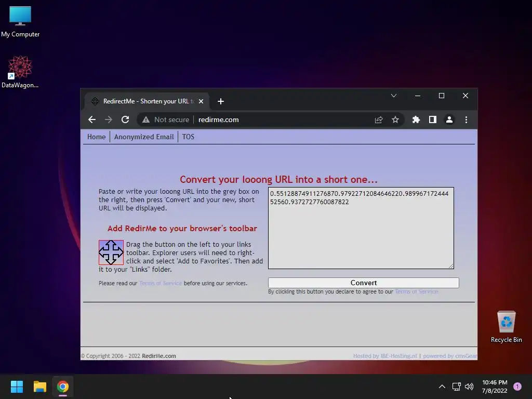The width and height of the screenshot is (532, 399).
Task: Click 'Add RedirMe to your browser's toolbar' heading
Action: 182,229
